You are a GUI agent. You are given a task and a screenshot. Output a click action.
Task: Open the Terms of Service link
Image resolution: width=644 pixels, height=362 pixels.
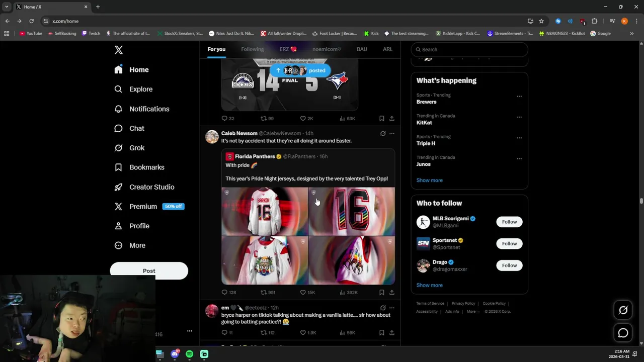[x=430, y=303]
